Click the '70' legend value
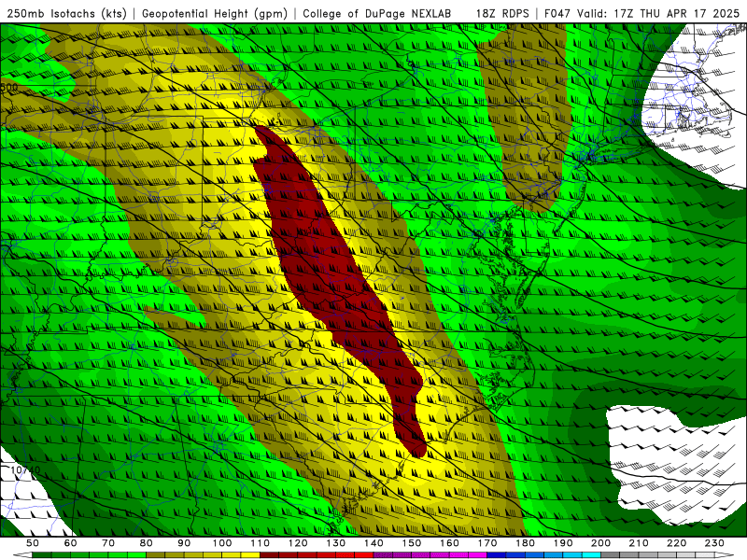Image resolution: width=747 pixels, height=560 pixels. [x=108, y=543]
